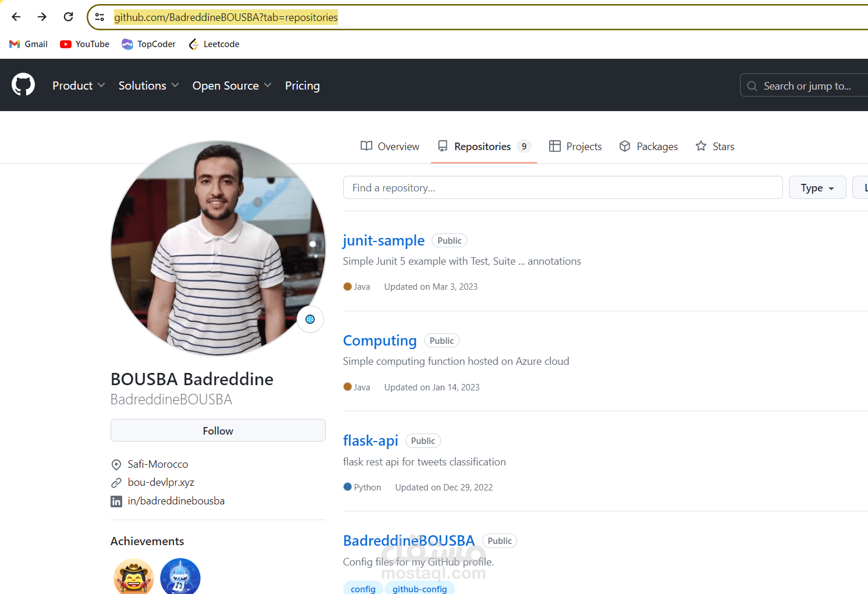Click the LinkedIn icon in profile sidebar

coord(116,501)
